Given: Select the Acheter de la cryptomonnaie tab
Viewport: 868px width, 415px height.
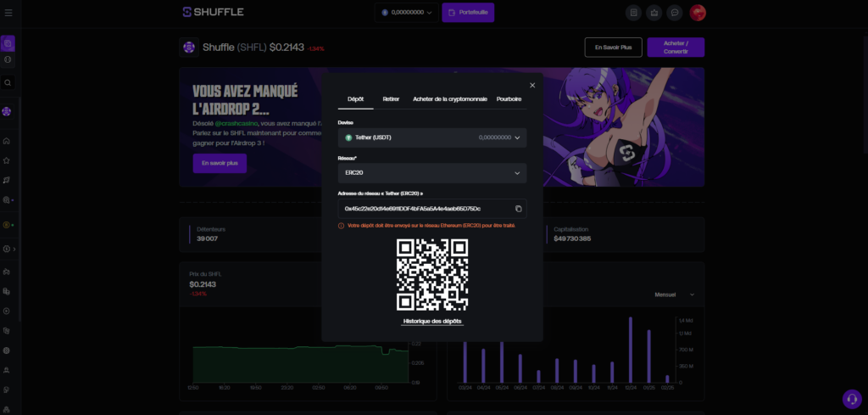Looking at the screenshot, I should point(449,99).
